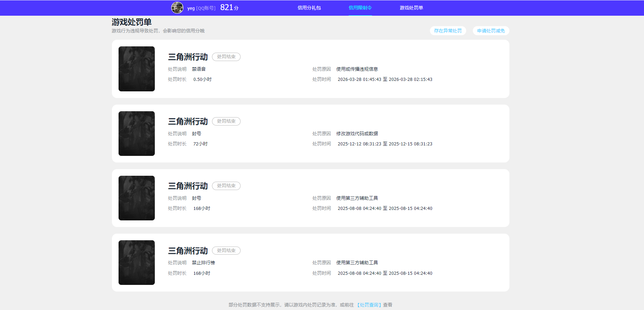644x310 pixels.
Task: Click time range 2026-03-28 01:45:43 至 02:15:43
Action: 385,80
